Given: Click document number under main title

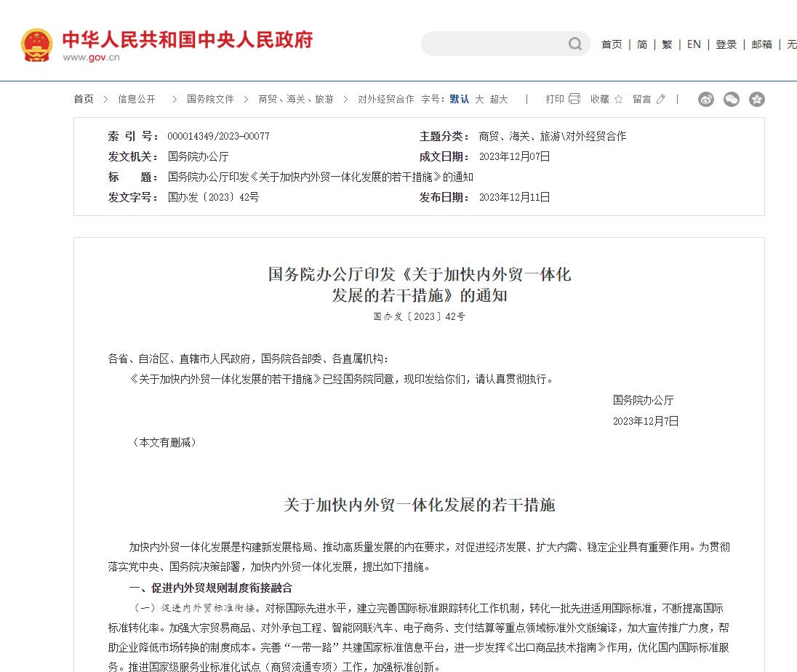Looking at the screenshot, I should (420, 316).
